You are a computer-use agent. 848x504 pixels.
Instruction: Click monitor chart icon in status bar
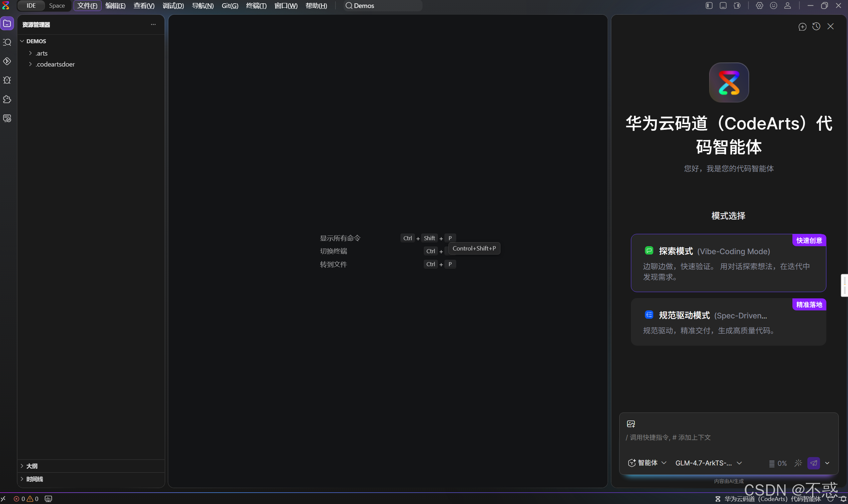point(48,499)
